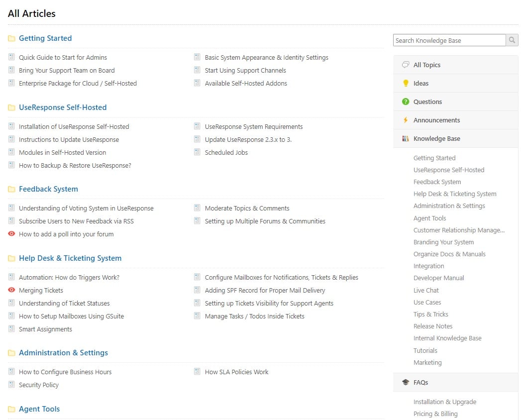Click the Getting Started folder icon
The image size is (521, 420).
pos(11,39)
